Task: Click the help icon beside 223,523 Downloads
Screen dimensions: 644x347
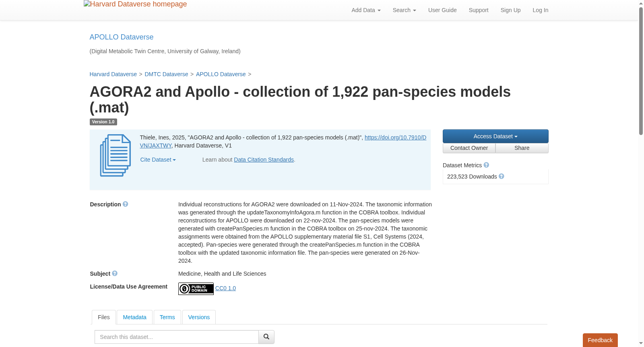Action: (502, 177)
